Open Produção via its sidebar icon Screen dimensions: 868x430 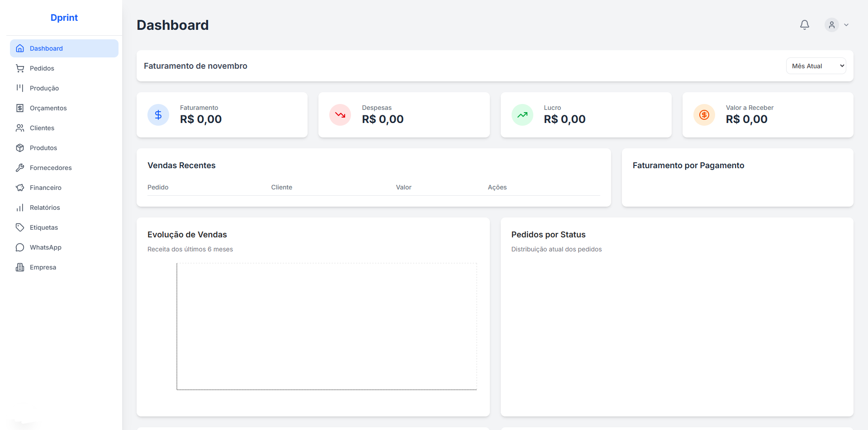click(20, 88)
